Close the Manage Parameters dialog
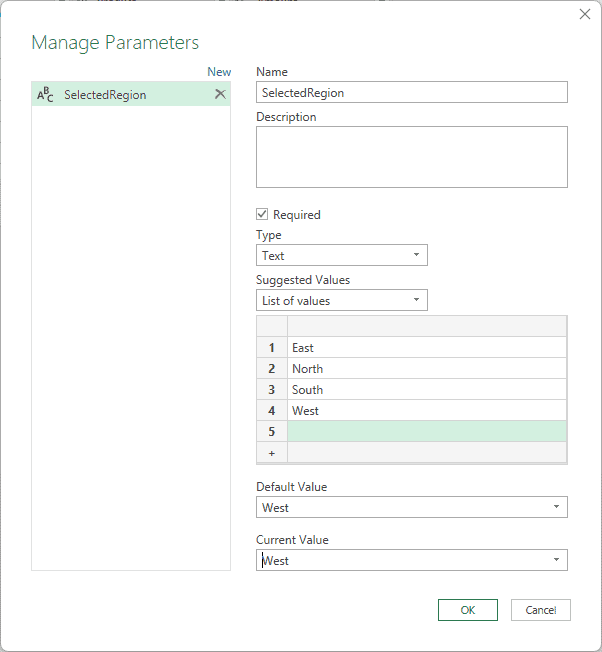The image size is (602, 652). point(585,14)
